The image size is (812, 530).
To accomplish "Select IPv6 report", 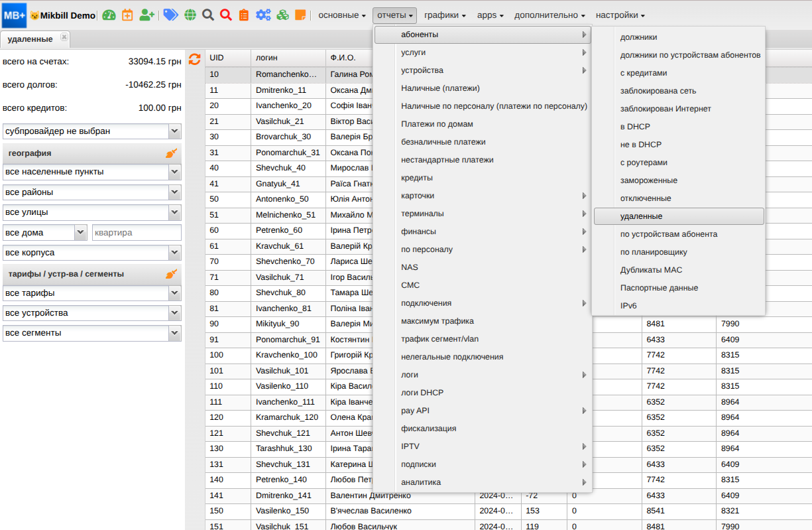I will [679, 306].
